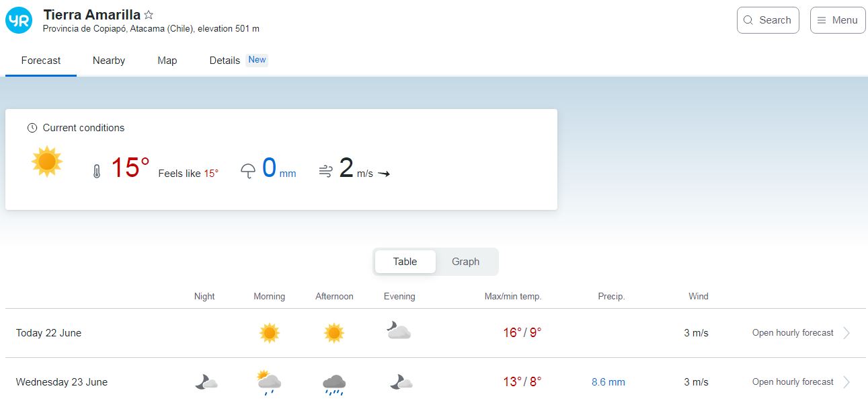
Task: Click the Search button
Action: 768,20
